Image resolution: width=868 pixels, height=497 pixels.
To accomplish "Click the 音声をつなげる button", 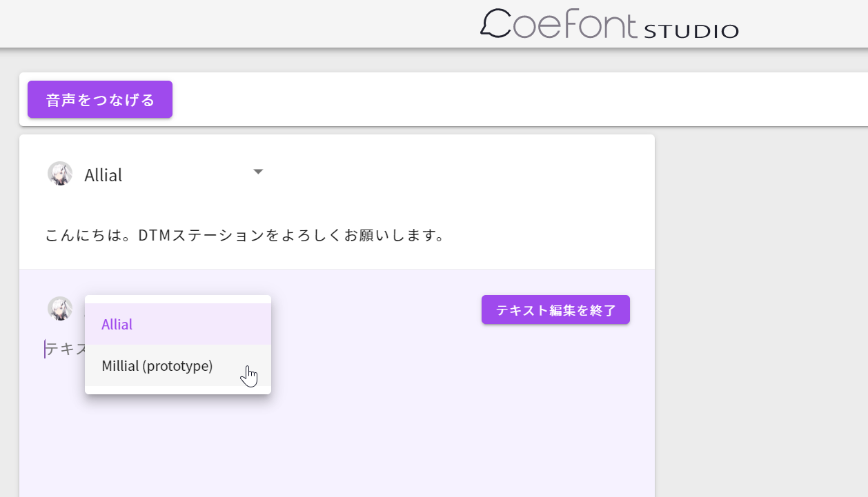I will 100,99.
